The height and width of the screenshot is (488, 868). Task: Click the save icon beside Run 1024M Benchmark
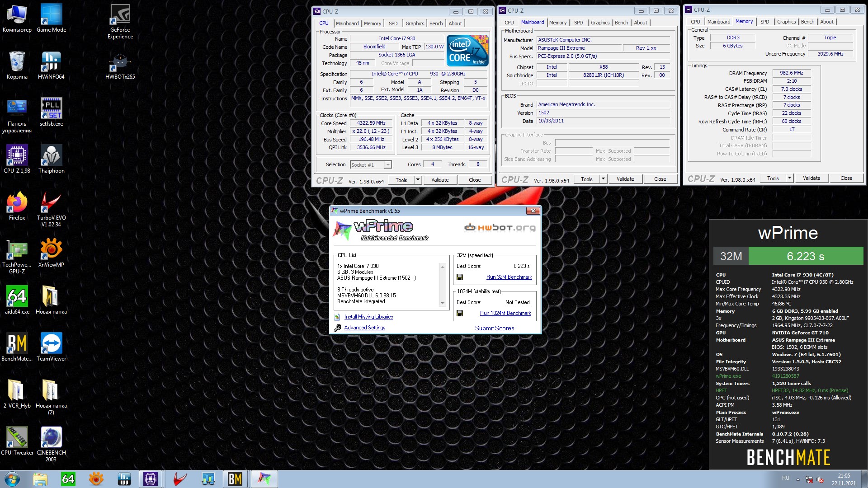click(460, 313)
